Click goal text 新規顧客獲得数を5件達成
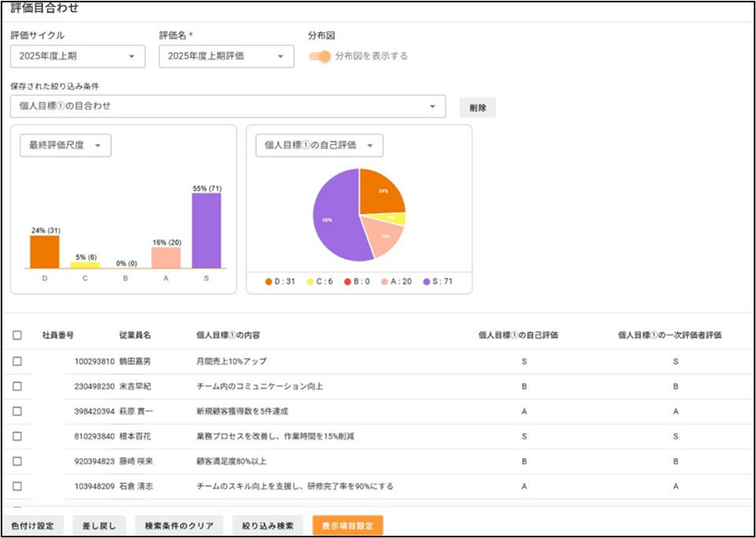756x538 pixels. click(x=243, y=411)
